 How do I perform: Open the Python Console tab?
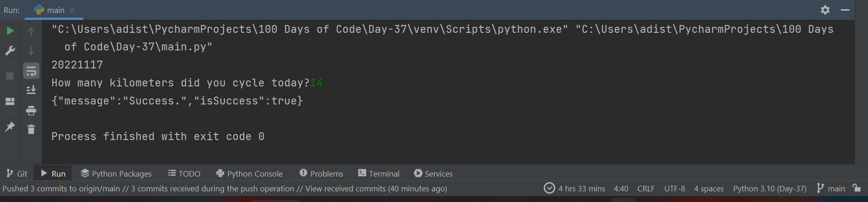[249, 173]
